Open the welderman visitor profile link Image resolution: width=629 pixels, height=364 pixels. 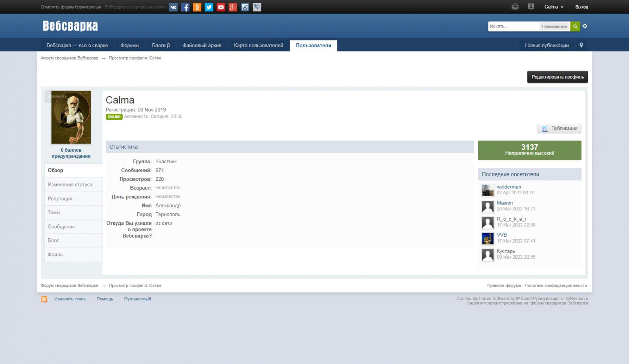point(509,187)
